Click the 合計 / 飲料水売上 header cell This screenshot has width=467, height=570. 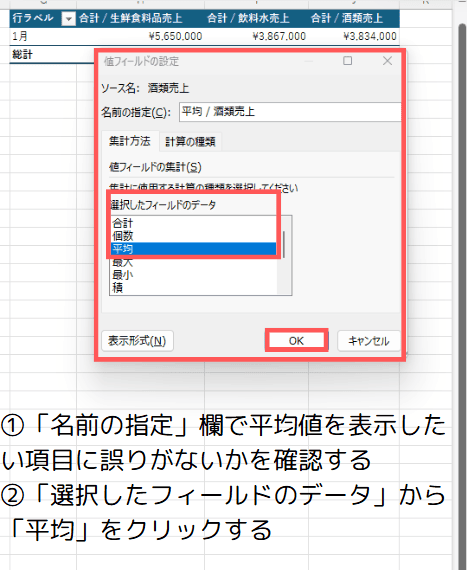coord(256,19)
